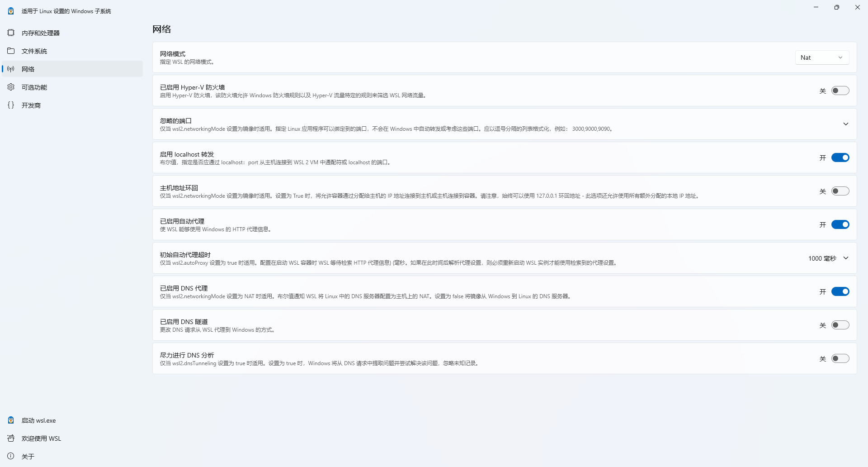Enable the host address loopback toggle
Image resolution: width=868 pixels, height=467 pixels.
[840, 191]
